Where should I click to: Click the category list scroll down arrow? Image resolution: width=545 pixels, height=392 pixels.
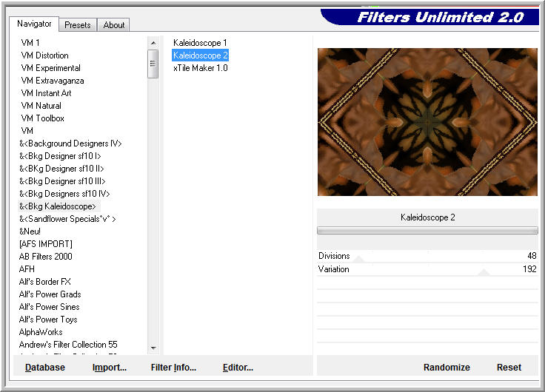point(153,348)
